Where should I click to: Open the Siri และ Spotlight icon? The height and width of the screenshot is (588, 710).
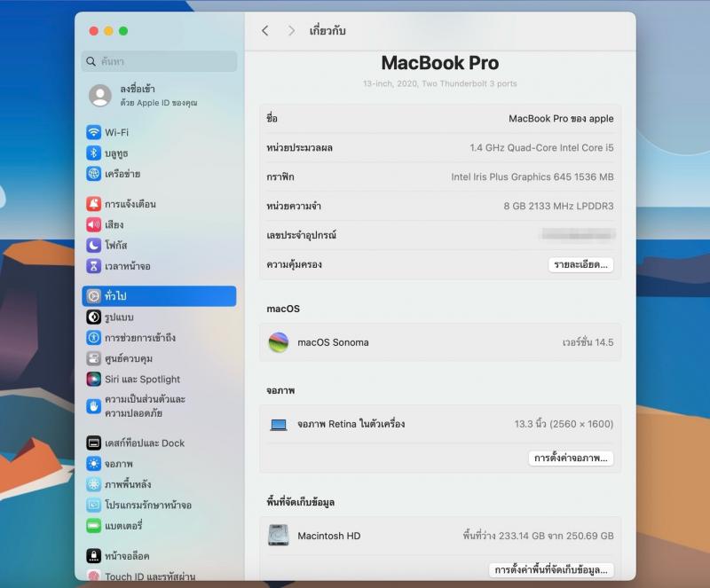point(94,379)
